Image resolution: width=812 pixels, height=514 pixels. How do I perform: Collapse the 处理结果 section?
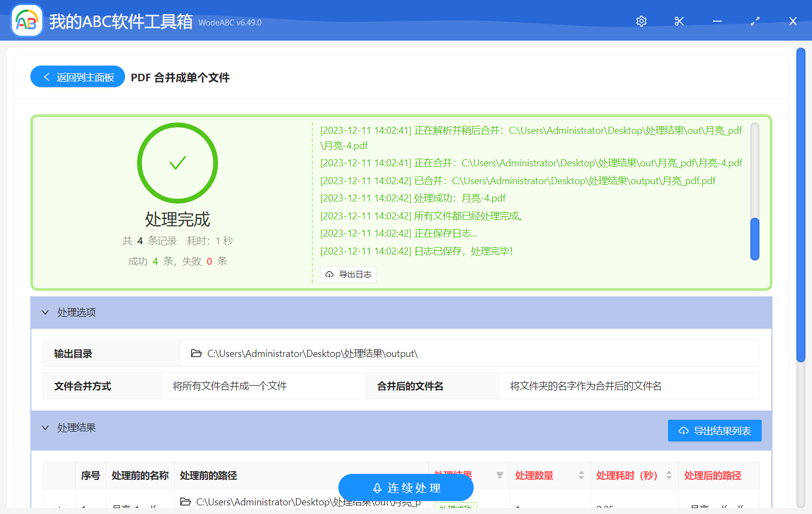tap(45, 428)
